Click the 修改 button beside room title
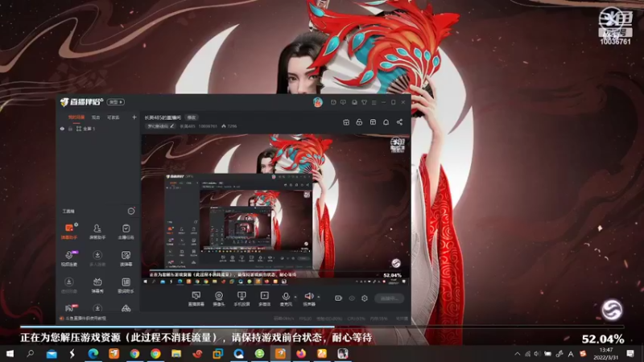 click(x=192, y=117)
